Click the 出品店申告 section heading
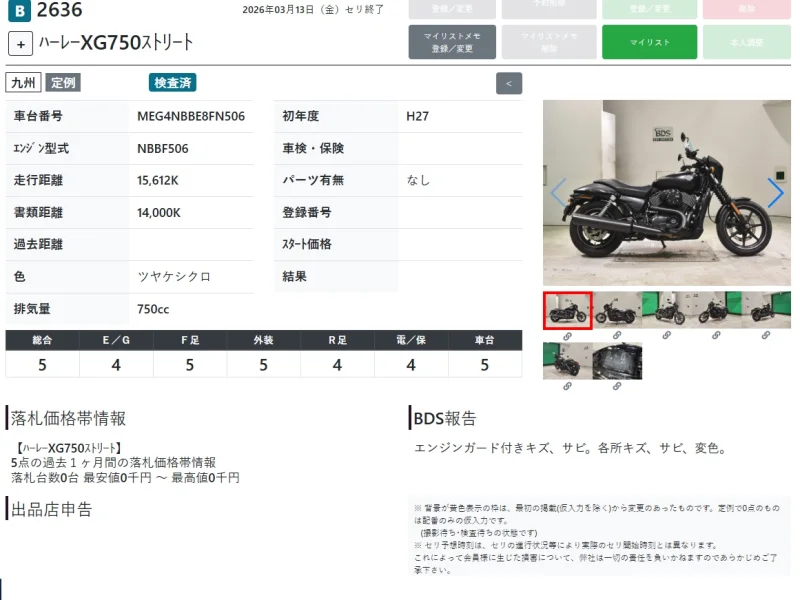This screenshot has width=800, height=600. [x=51, y=509]
